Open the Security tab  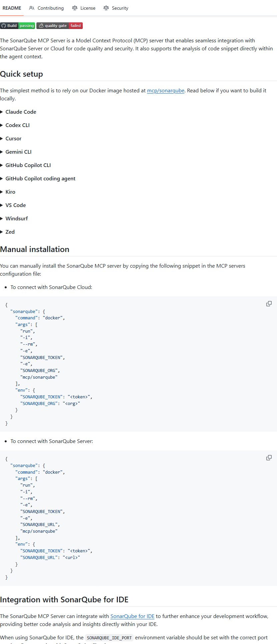coord(116,8)
